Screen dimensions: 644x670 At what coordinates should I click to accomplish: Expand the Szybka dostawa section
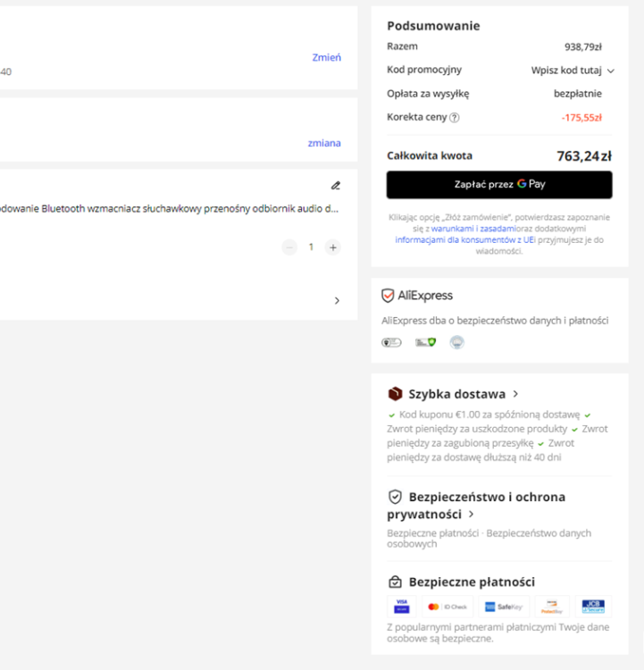click(516, 394)
